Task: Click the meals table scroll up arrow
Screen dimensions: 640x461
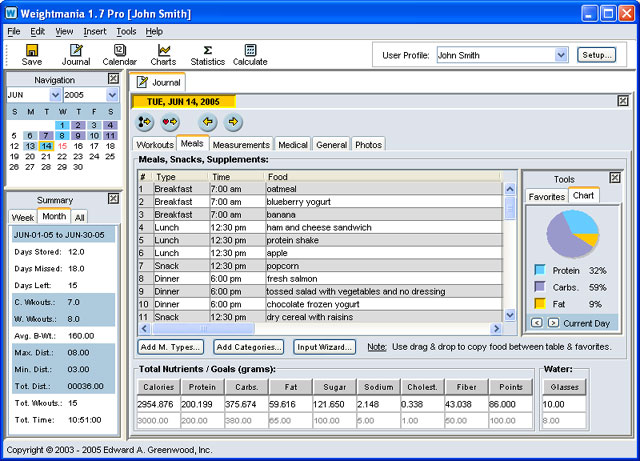Action: 510,189
